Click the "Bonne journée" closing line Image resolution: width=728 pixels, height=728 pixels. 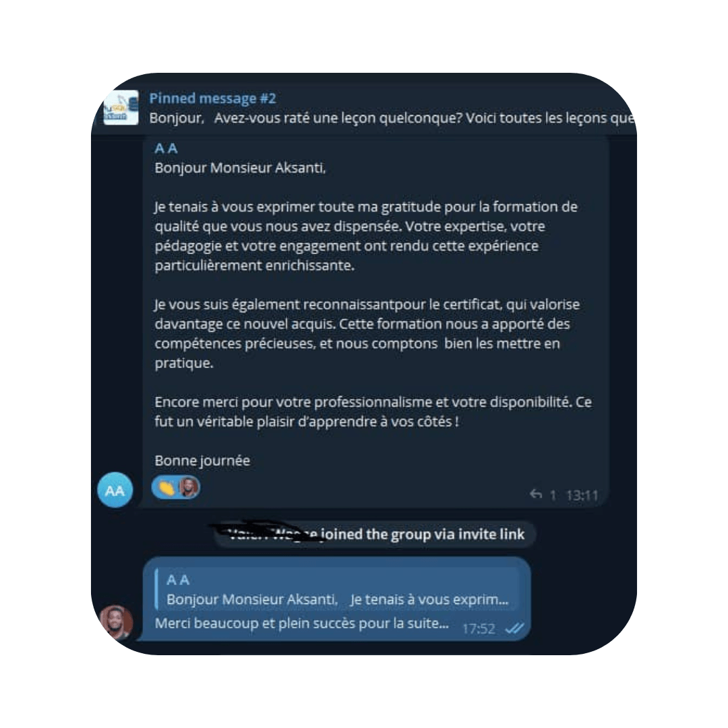point(202,460)
